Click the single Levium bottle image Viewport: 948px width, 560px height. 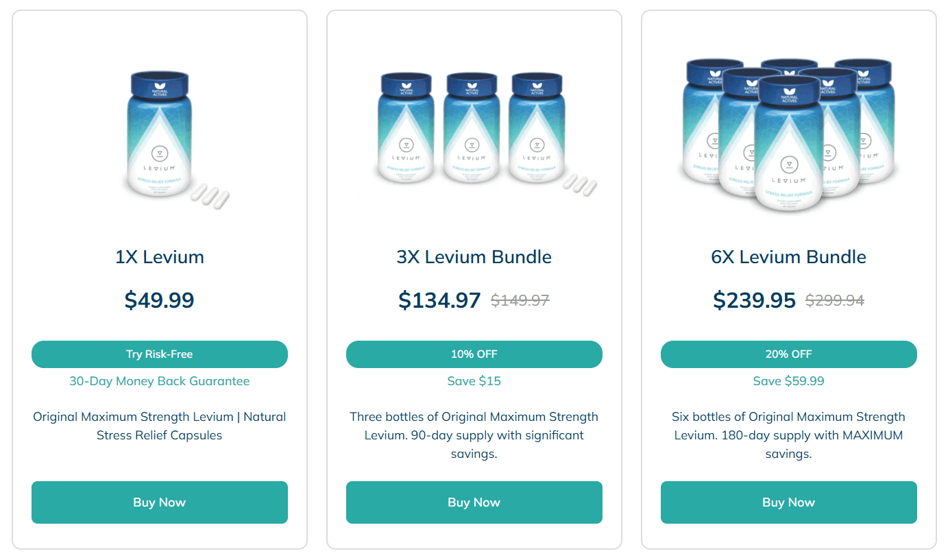pos(159,137)
